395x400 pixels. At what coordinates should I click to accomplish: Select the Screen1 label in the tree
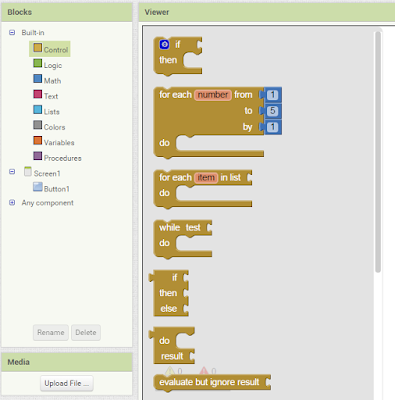click(x=47, y=173)
